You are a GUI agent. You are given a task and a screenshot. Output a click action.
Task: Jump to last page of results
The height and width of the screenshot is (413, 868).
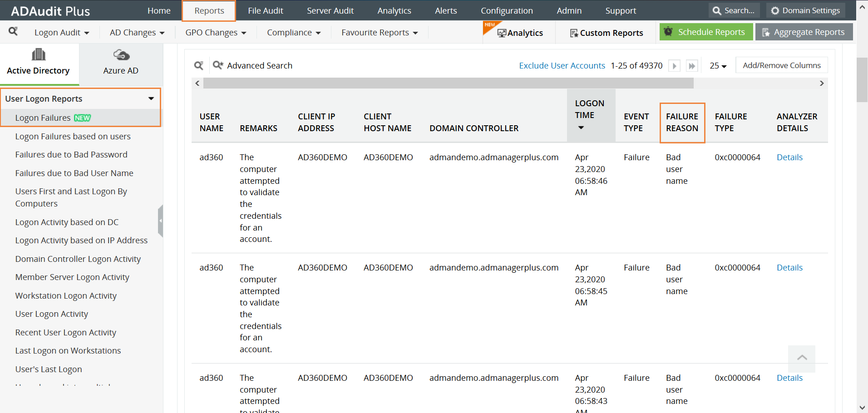(692, 66)
